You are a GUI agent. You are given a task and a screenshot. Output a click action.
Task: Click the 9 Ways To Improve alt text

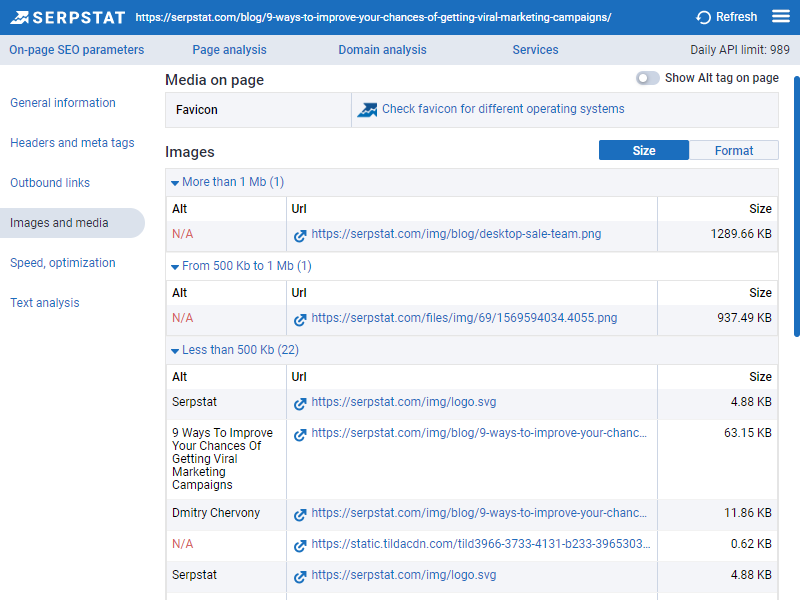pyautogui.click(x=222, y=459)
